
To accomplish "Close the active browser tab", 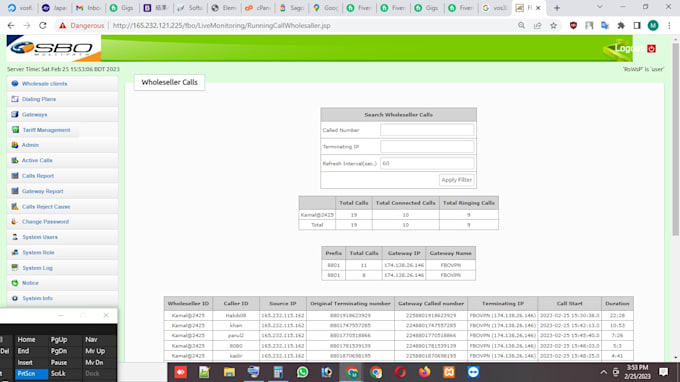I will pyautogui.click(x=538, y=8).
